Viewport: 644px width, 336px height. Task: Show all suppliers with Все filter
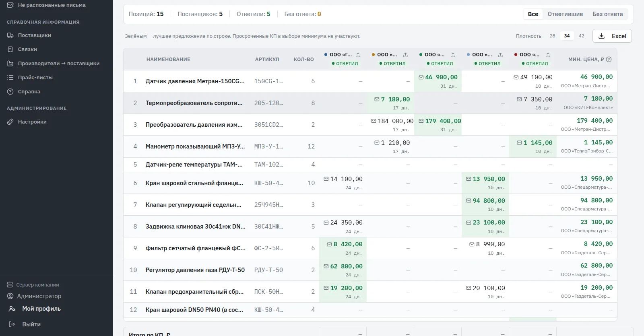click(x=533, y=14)
